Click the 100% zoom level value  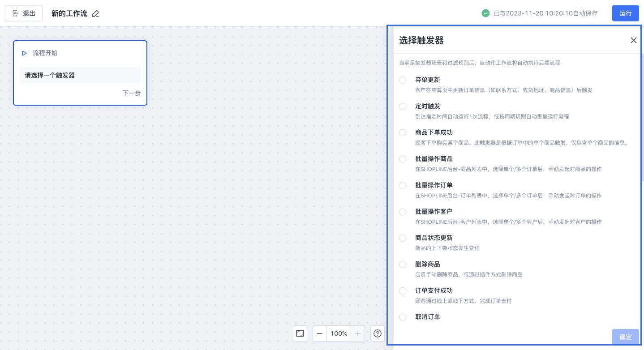click(x=339, y=333)
